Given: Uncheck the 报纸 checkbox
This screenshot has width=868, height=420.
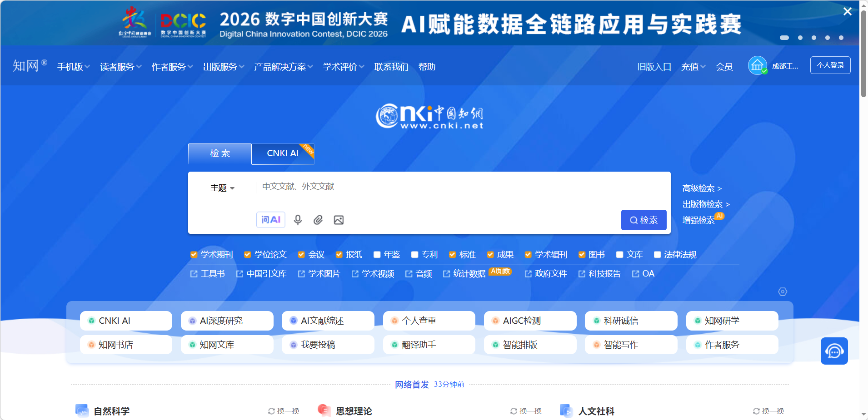Looking at the screenshot, I should coord(339,255).
